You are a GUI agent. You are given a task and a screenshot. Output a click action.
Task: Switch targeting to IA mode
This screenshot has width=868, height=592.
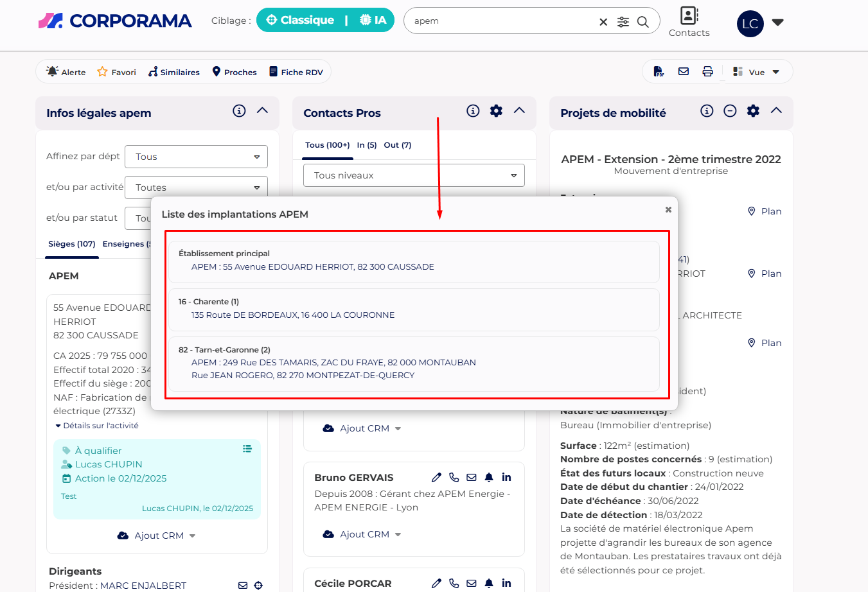pyautogui.click(x=373, y=20)
